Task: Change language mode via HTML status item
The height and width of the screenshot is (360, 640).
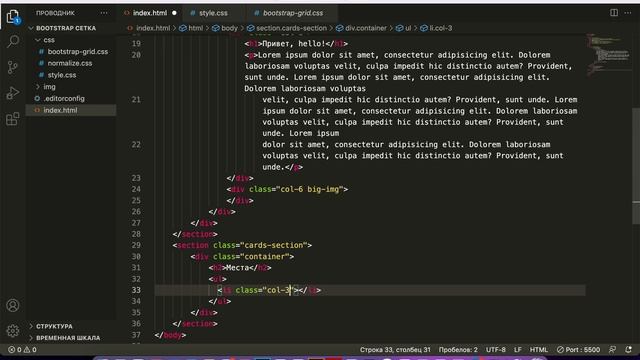Action: pos(539,350)
